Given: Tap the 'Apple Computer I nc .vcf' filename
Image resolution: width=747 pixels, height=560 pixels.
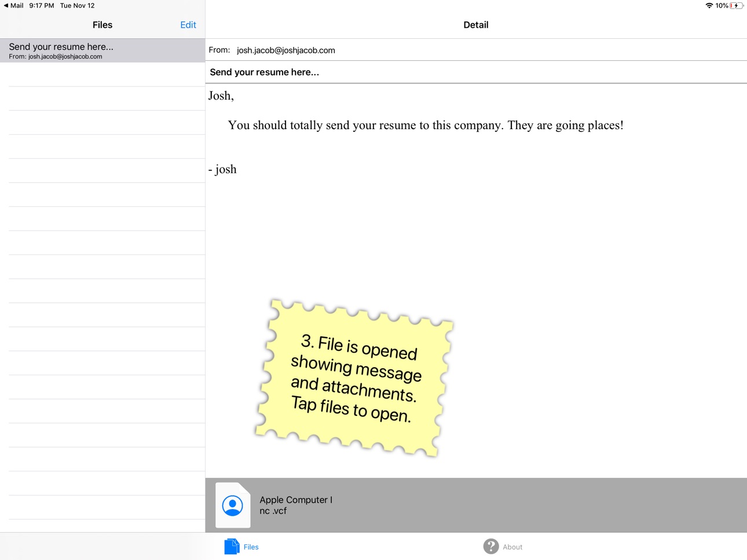Looking at the screenshot, I should tap(296, 505).
